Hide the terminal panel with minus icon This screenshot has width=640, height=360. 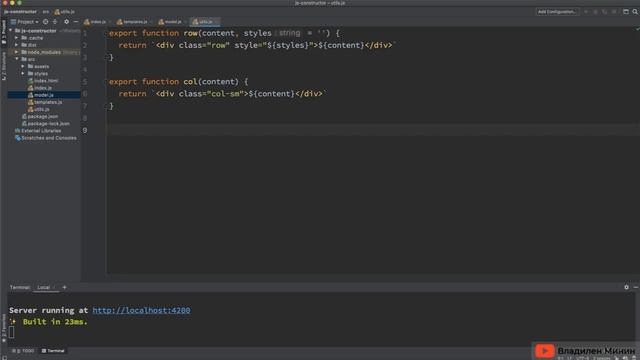636,287
